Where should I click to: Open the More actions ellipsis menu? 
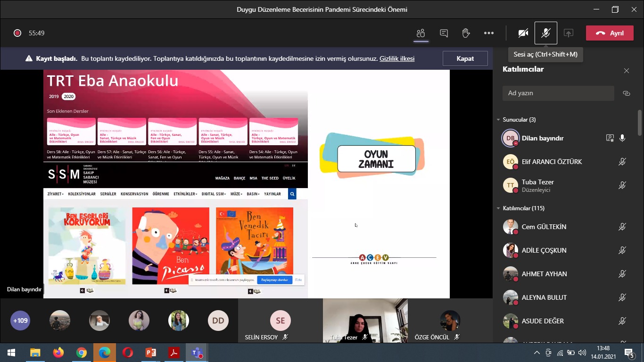(489, 33)
